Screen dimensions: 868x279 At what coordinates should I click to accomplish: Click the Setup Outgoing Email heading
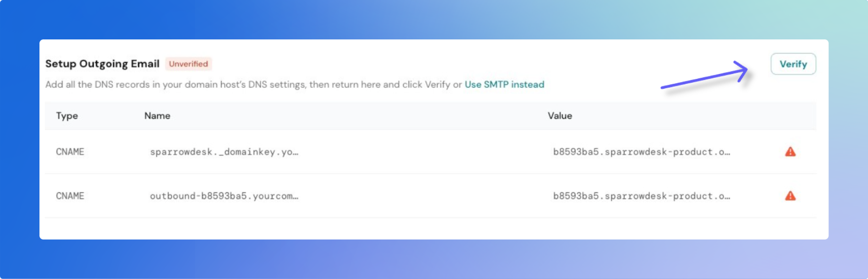[102, 64]
